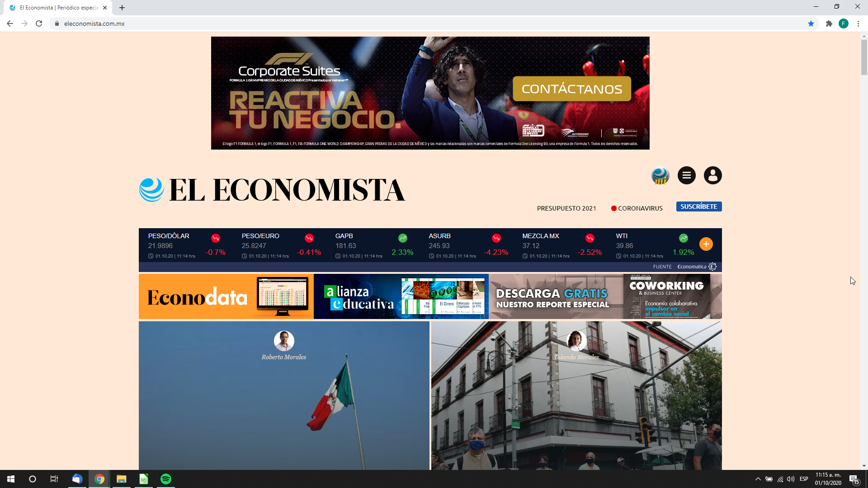Open the Presupuesto 2021 section
The width and height of the screenshot is (868, 488).
[x=566, y=208]
